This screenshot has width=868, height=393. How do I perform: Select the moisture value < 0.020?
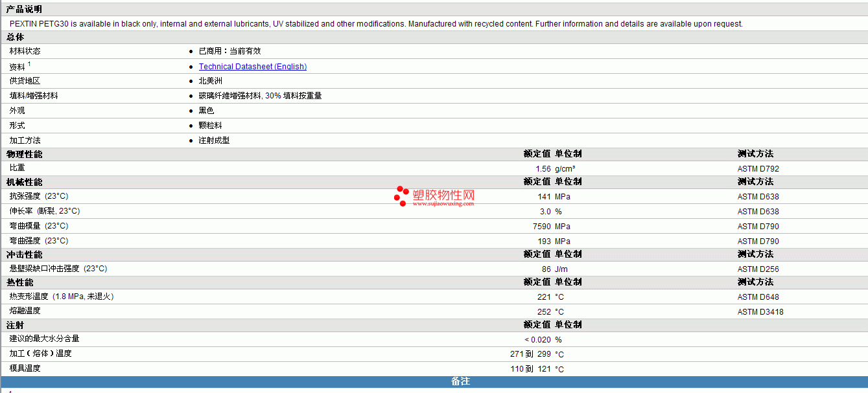click(538, 340)
